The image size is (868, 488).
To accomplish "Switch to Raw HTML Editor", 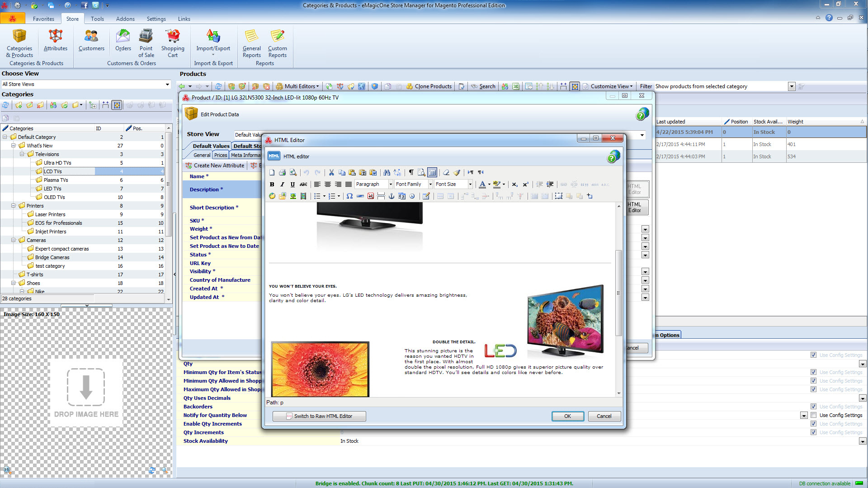I will (319, 416).
